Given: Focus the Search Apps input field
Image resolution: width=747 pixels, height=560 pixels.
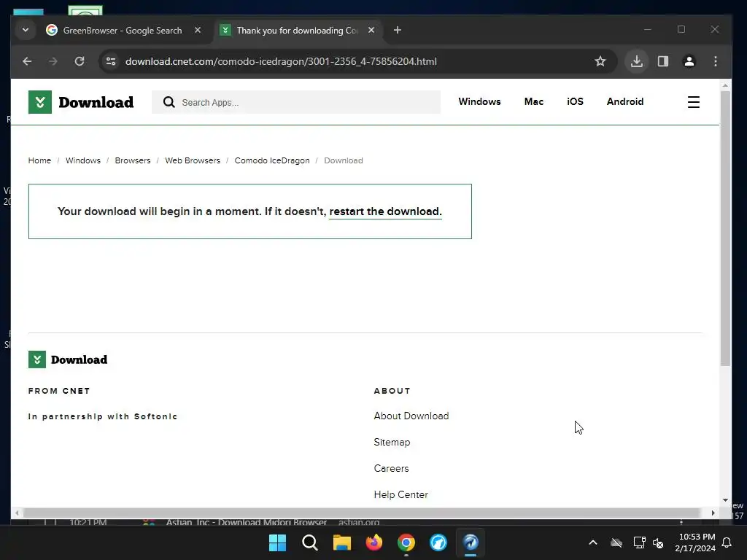Looking at the screenshot, I should pos(296,102).
